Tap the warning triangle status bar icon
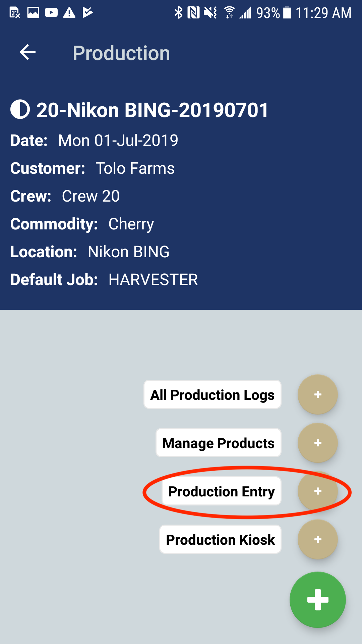 tap(69, 13)
